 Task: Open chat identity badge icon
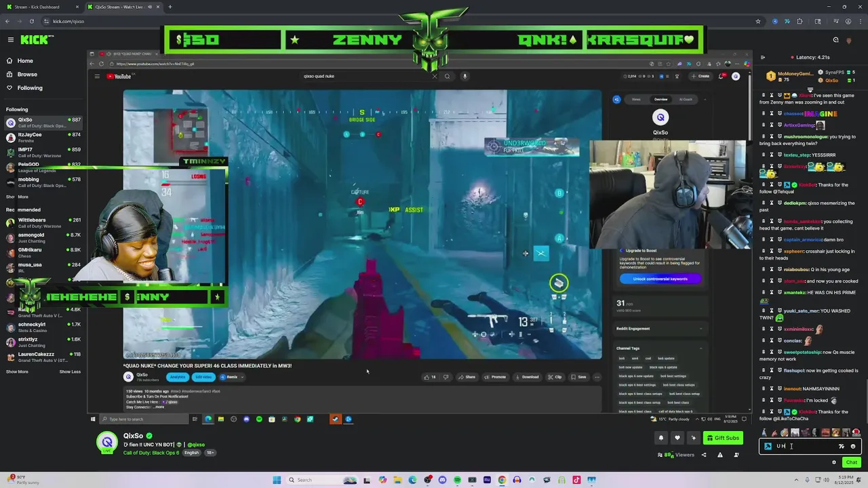click(x=768, y=447)
